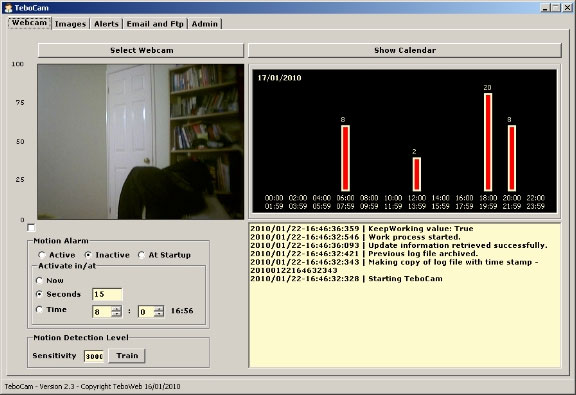The height and width of the screenshot is (395, 576).
Task: Click the Train sensitivity button
Action: click(x=127, y=356)
